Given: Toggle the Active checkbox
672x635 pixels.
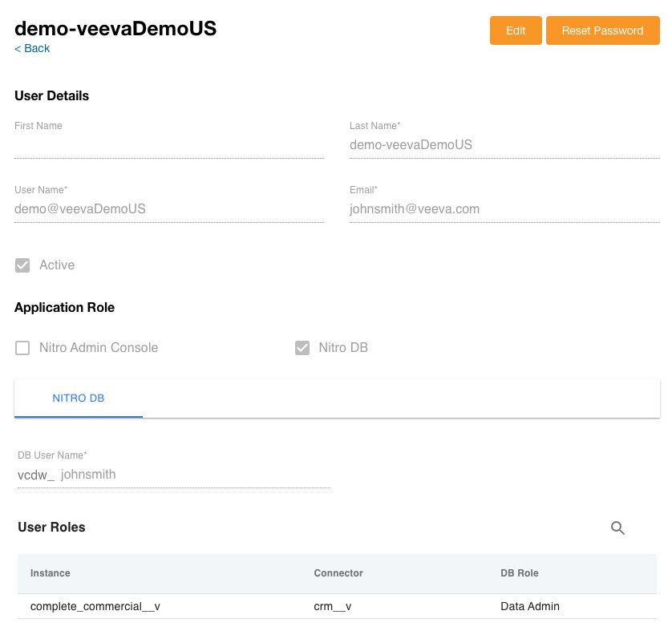Looking at the screenshot, I should tap(22, 265).
